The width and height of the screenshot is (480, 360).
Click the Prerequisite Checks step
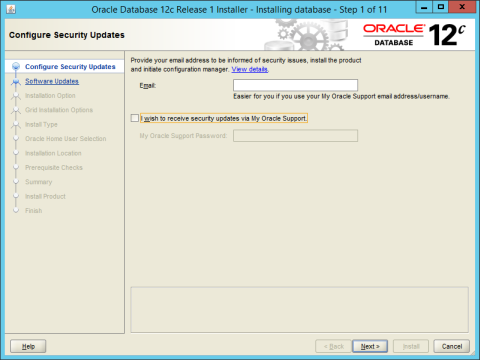point(54,168)
